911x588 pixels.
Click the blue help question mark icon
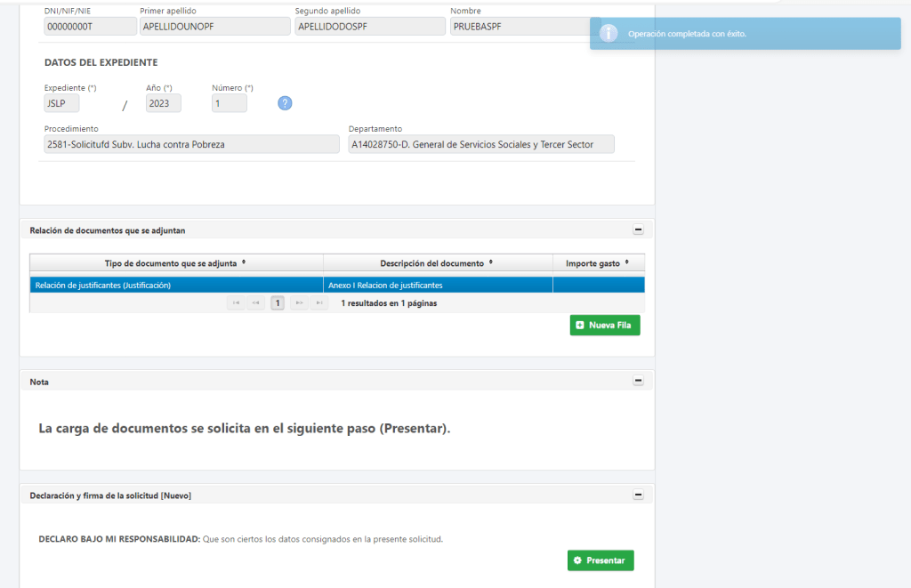285,103
